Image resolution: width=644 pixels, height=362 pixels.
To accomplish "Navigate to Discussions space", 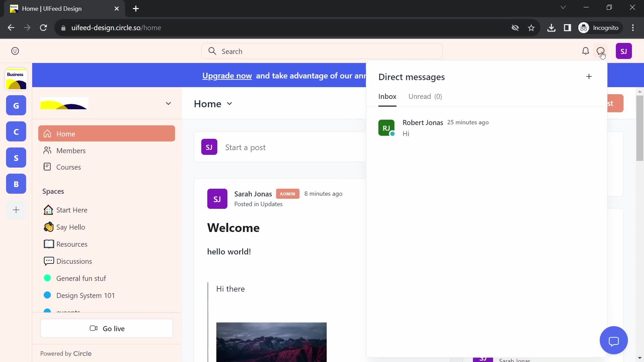I will tap(74, 261).
